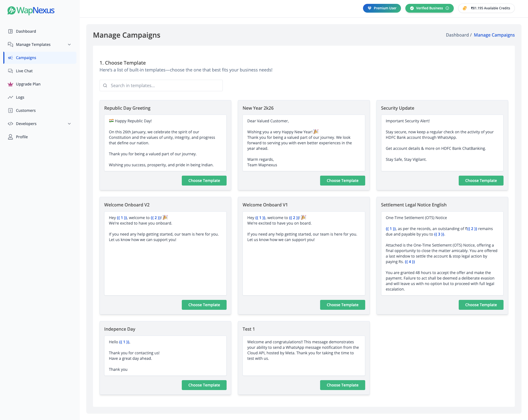Expand the Manage Templates chevron
The height and width of the screenshot is (420, 528).
[x=69, y=45]
